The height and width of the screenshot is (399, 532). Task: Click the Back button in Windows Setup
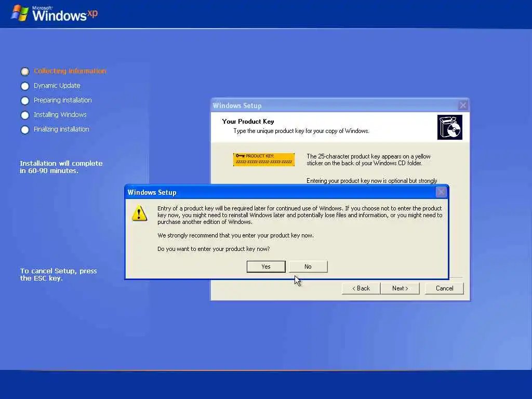click(361, 288)
